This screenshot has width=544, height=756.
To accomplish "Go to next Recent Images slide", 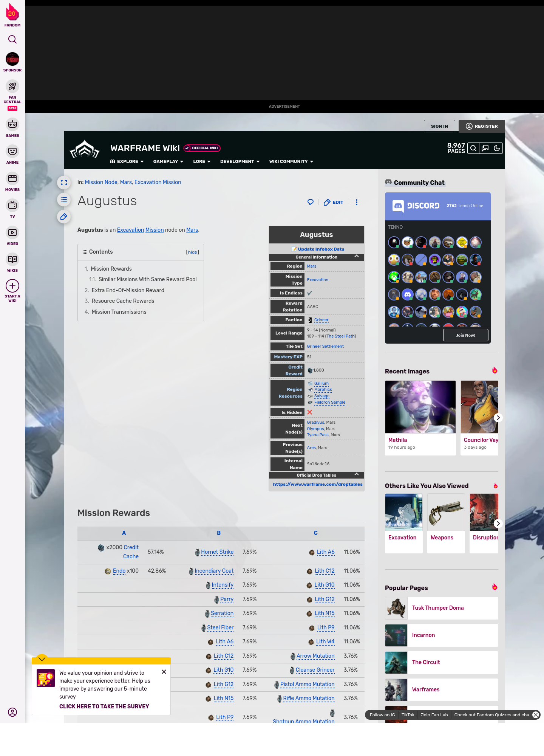I will (x=498, y=418).
